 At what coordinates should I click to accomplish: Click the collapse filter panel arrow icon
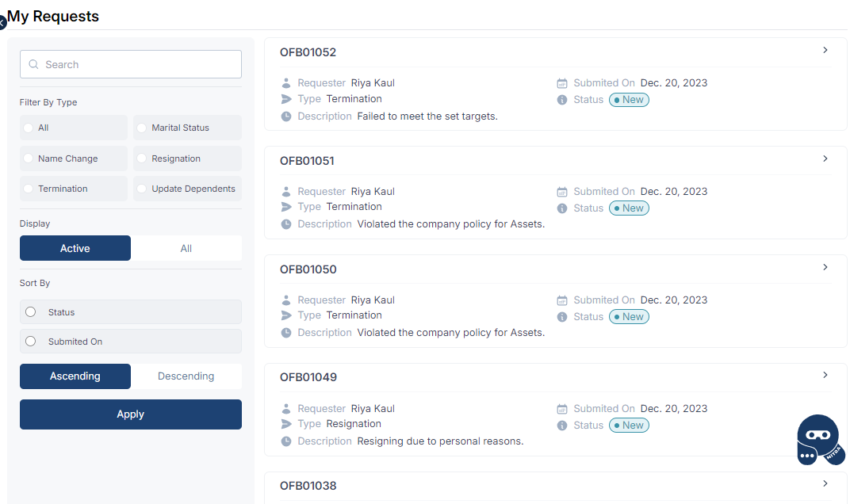(x=2, y=23)
